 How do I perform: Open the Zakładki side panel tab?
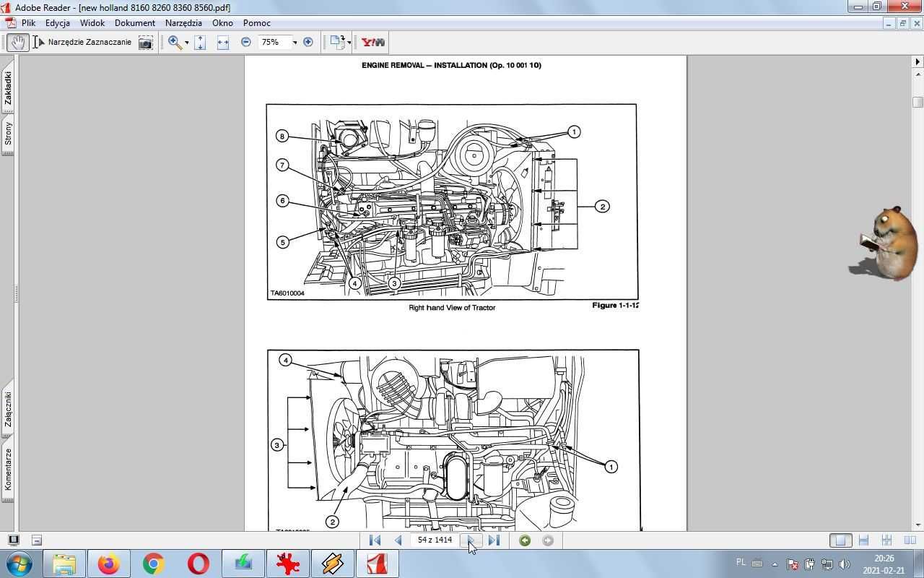pyautogui.click(x=8, y=88)
